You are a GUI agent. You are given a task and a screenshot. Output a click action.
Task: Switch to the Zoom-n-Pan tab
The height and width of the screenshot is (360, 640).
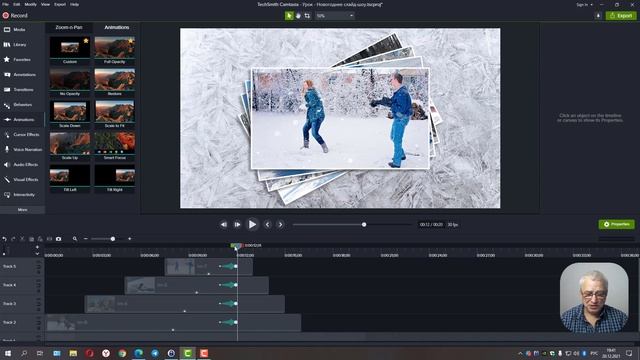(69, 27)
